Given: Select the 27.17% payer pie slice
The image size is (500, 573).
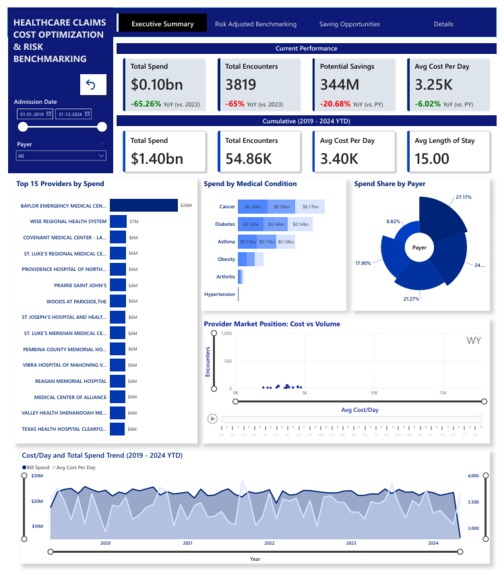Looking at the screenshot, I should pos(442,216).
